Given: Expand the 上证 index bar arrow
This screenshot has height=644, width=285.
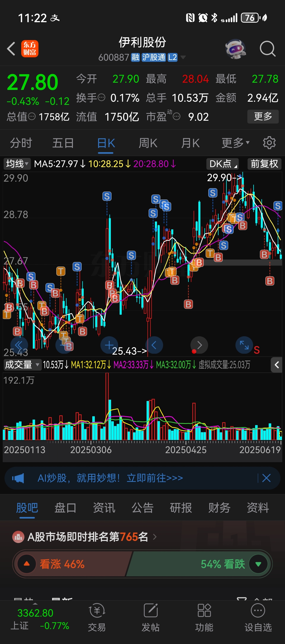Looking at the screenshot, I should pos(36,604).
